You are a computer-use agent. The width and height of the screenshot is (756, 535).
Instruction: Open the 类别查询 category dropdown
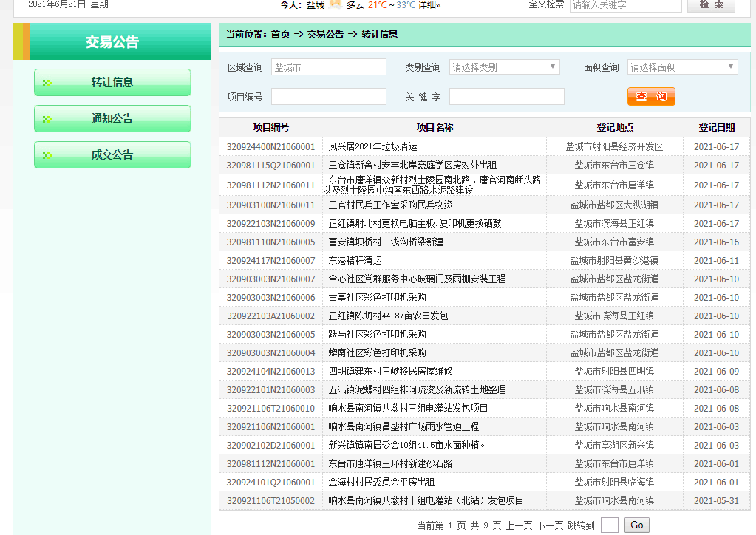(x=505, y=67)
